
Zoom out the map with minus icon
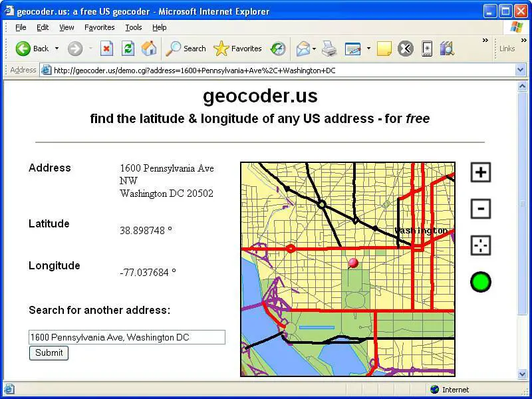click(481, 209)
